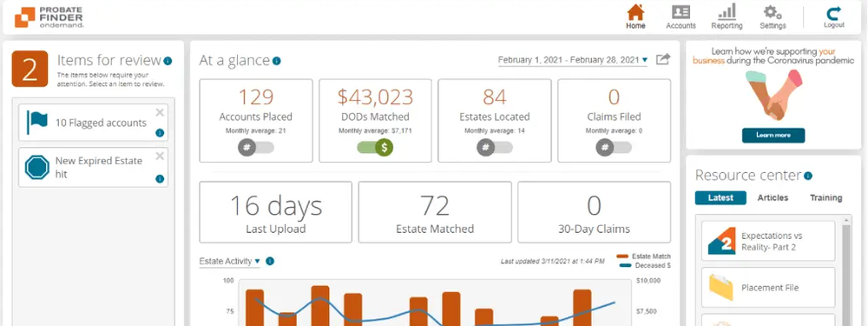Click info icon in Flagged accounts card
Screen dimensions: 868x326
point(160,133)
